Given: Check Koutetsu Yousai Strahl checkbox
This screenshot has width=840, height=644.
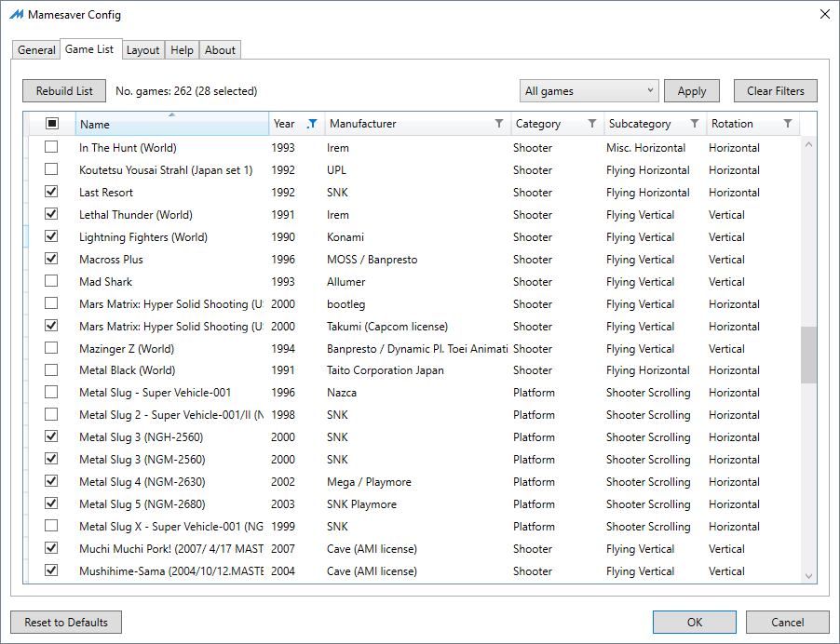Looking at the screenshot, I should click(51, 169).
